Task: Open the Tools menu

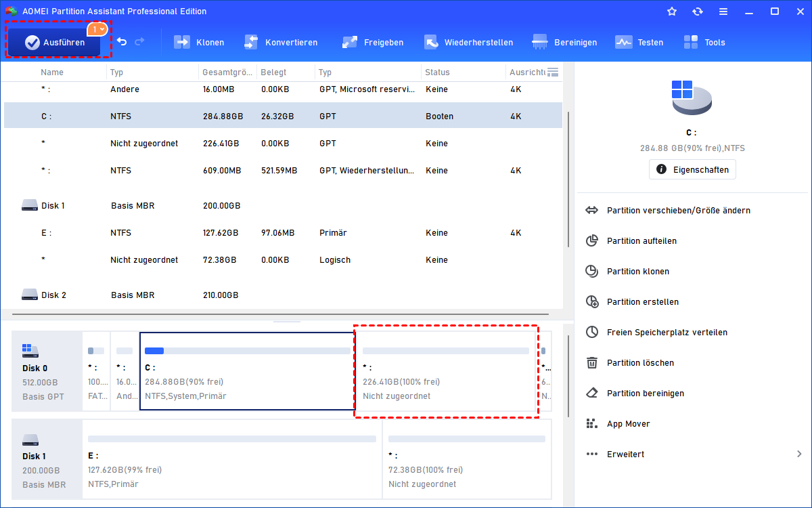Action: (x=704, y=42)
